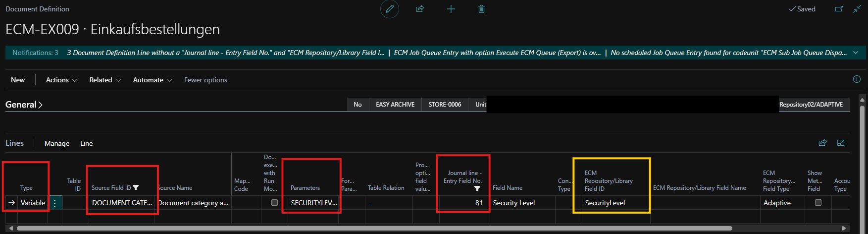Expand the Automate dropdown menu
This screenshot has height=234, width=868.
(152, 80)
